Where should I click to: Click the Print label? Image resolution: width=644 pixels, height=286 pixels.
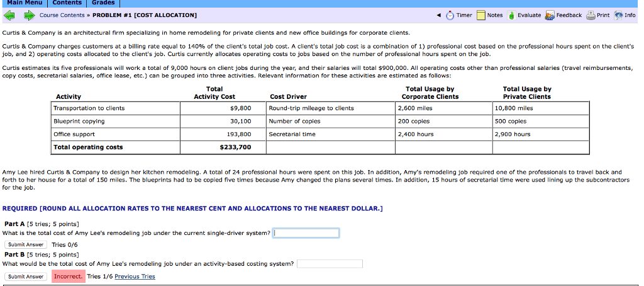[603, 15]
